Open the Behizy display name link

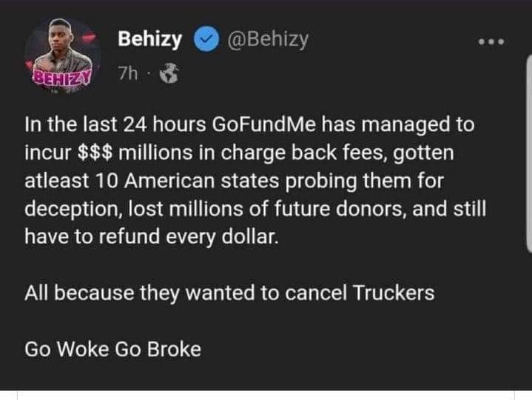tap(149, 41)
